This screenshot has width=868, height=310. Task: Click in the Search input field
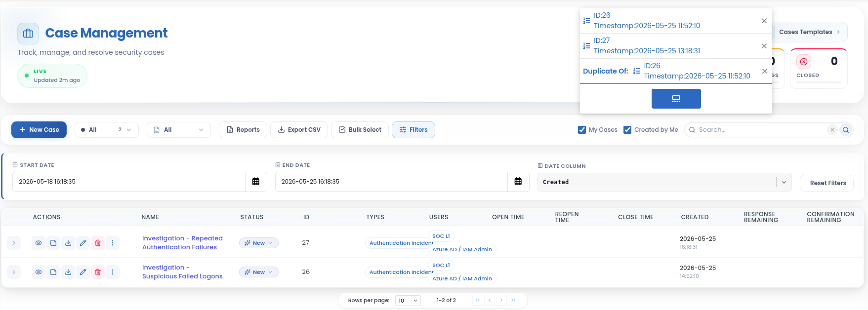pos(761,130)
